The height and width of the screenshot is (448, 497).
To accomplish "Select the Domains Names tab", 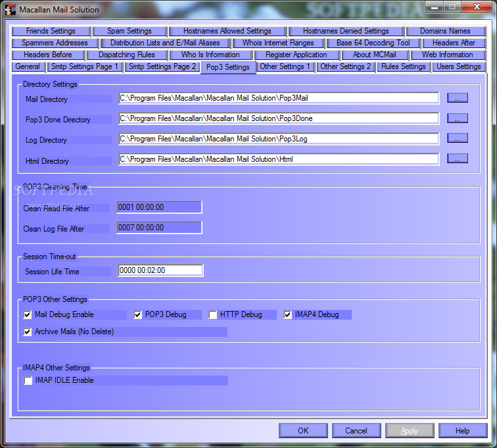I will 445,31.
